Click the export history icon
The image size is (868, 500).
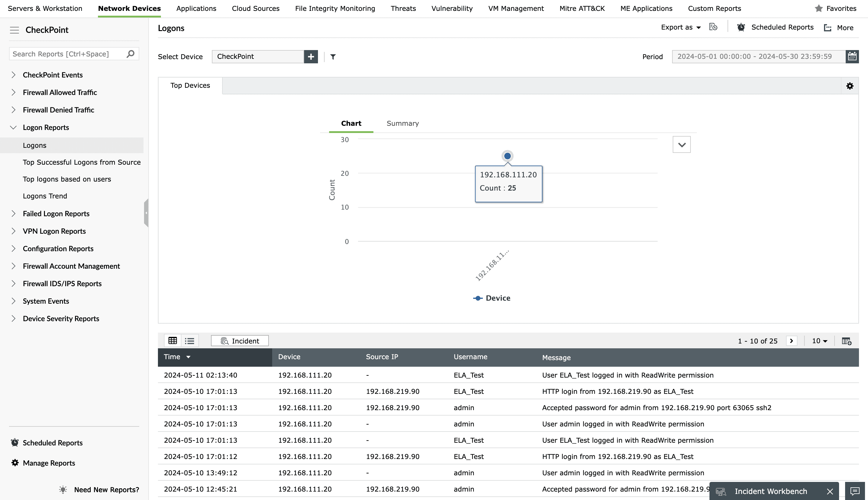tap(713, 27)
